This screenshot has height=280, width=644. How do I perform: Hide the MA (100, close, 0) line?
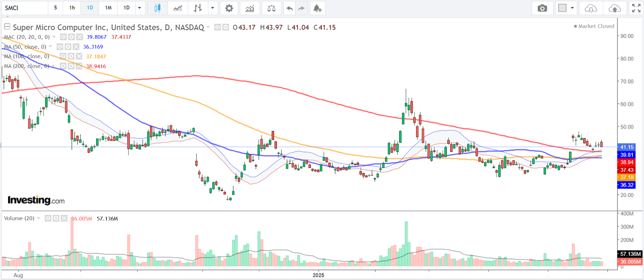[63, 56]
